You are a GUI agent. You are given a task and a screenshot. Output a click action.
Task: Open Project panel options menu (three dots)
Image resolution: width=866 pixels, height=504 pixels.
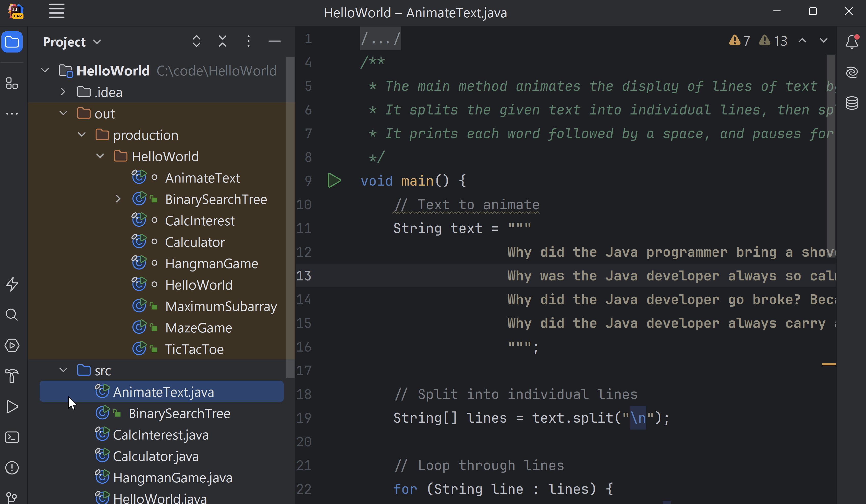248,41
